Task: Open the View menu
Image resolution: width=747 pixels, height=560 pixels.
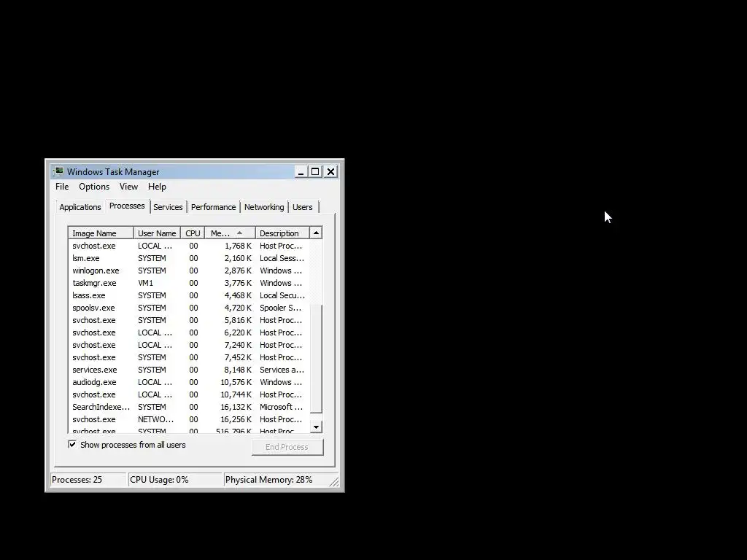Action: point(128,187)
